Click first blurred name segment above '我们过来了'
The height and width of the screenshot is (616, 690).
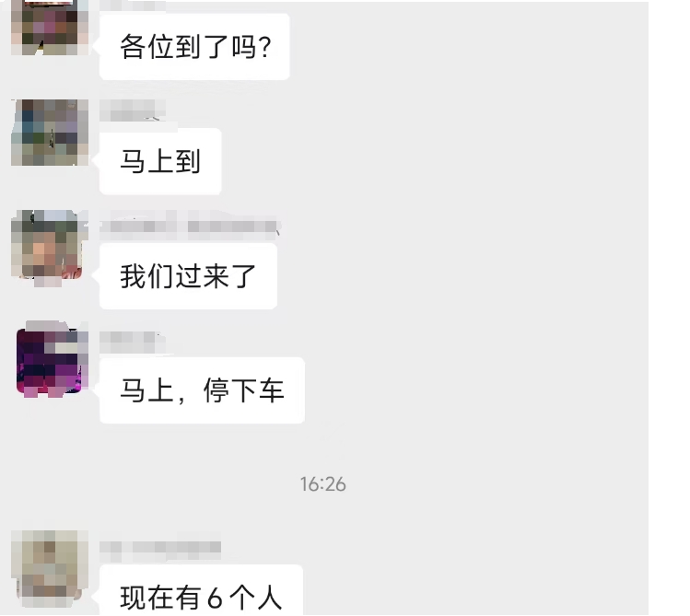tap(138, 226)
